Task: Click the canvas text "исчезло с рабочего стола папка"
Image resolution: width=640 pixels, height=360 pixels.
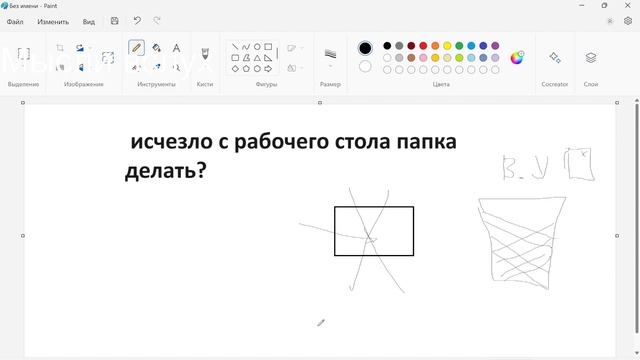Action: pos(293,142)
